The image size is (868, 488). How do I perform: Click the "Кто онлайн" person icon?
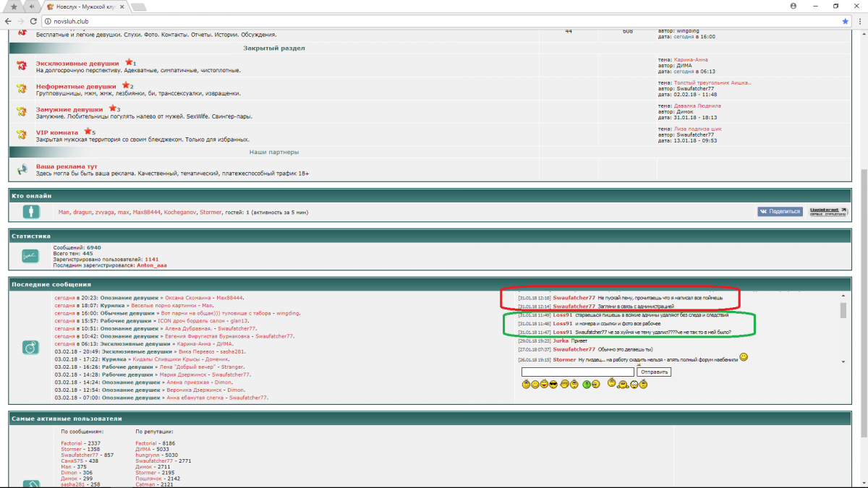pos(30,212)
